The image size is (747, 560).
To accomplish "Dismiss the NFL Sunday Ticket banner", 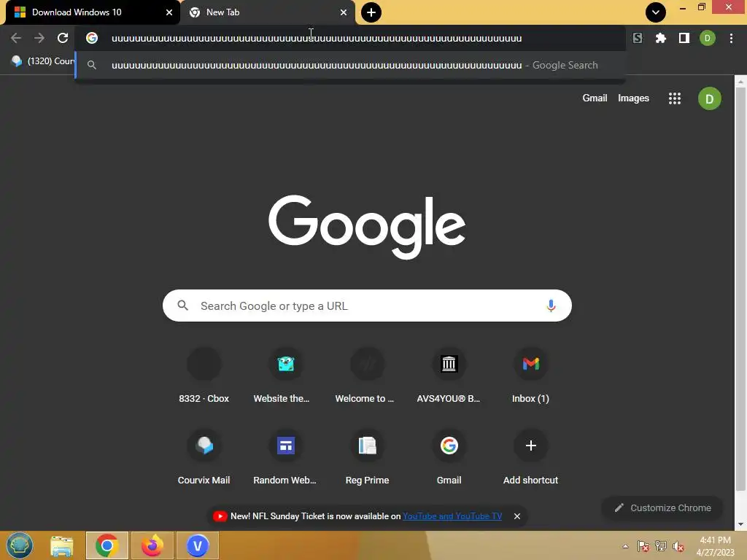I will pos(517,516).
